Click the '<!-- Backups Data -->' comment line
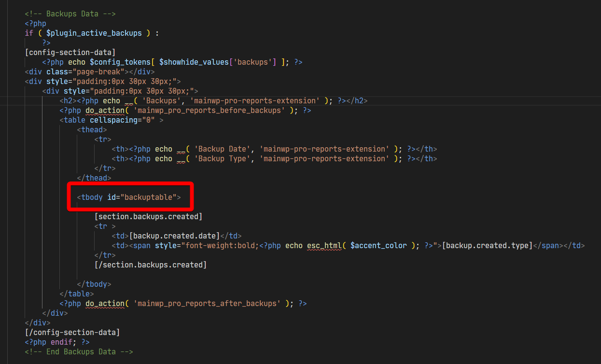 click(70, 14)
